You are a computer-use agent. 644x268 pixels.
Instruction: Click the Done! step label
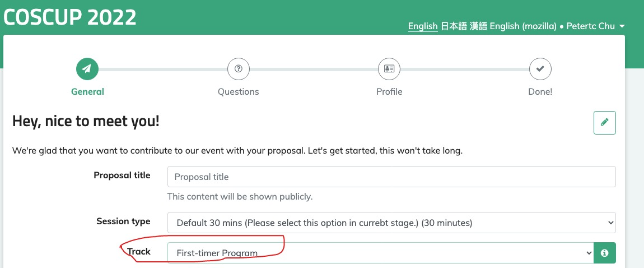click(x=540, y=91)
